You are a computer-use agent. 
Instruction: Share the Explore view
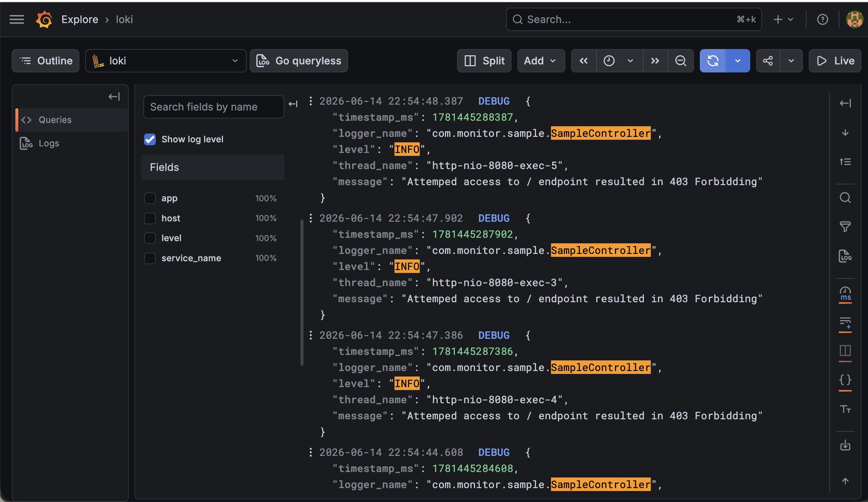click(x=768, y=61)
